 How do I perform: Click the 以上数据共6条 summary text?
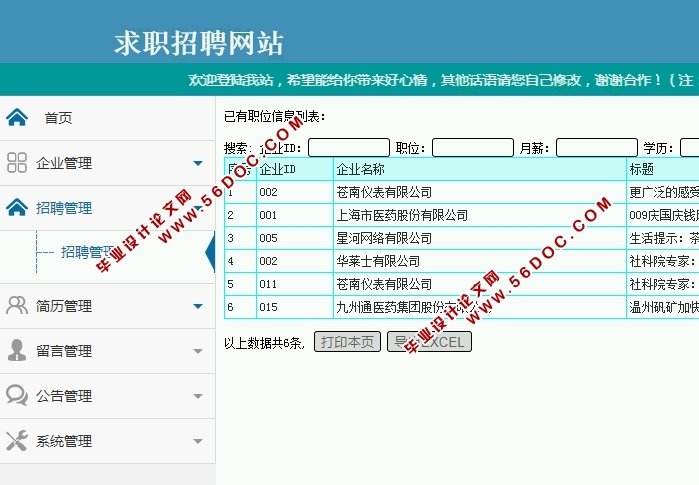click(x=264, y=343)
